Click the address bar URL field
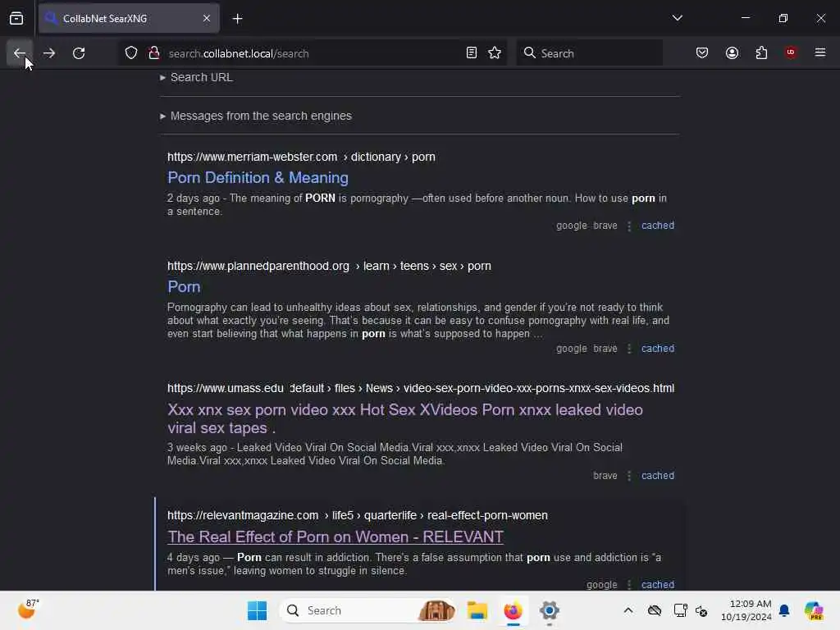840x630 pixels. click(313, 53)
